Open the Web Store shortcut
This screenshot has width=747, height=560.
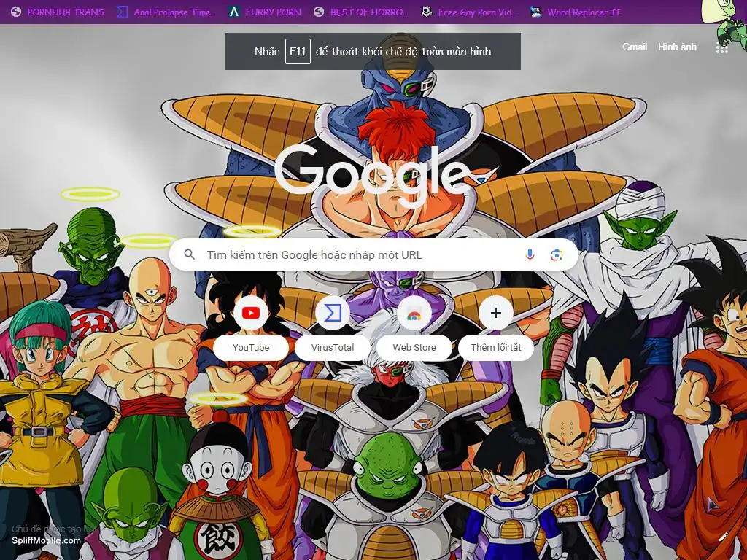[x=414, y=329]
